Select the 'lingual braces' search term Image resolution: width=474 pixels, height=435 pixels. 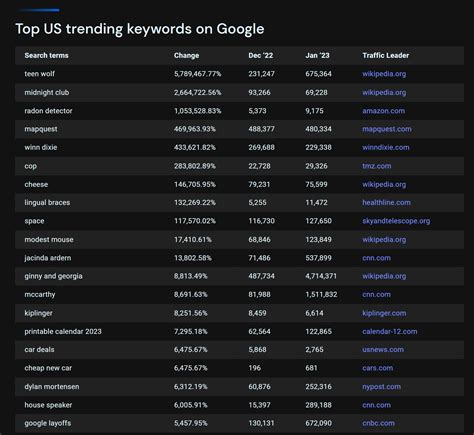(47, 203)
